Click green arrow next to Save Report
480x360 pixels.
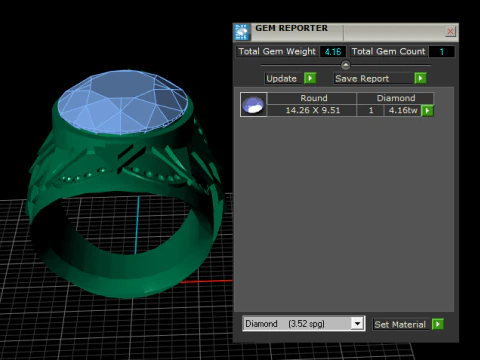[420, 78]
